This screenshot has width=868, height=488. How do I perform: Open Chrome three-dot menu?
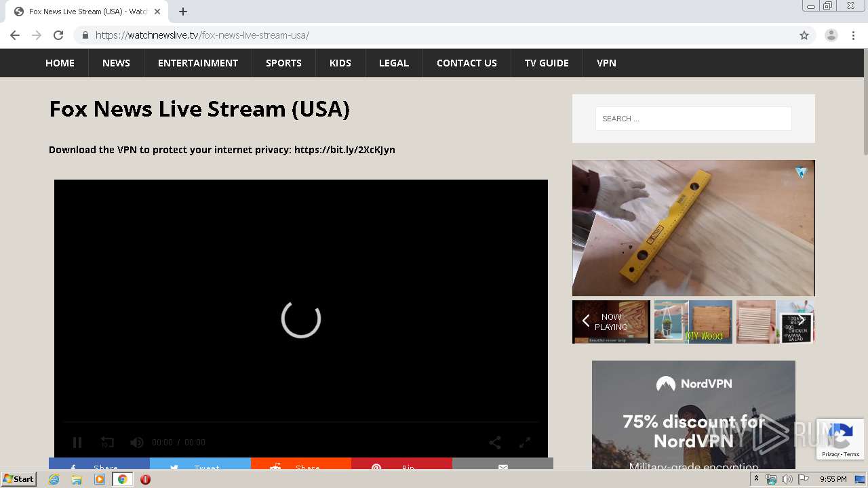pyautogui.click(x=853, y=35)
